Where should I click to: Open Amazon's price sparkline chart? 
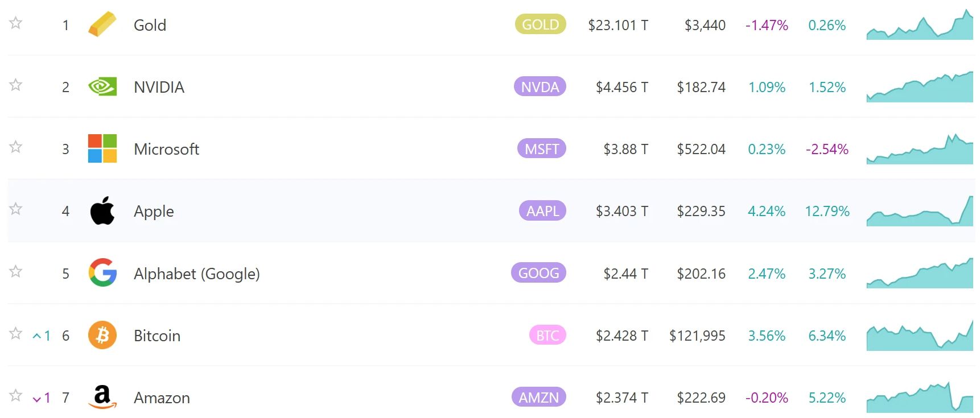920,398
